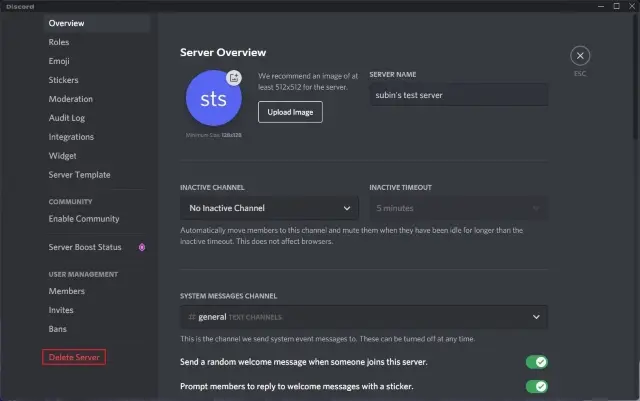Click the ESC close circle icon
Viewport: 640px width, 401px height.
point(581,56)
